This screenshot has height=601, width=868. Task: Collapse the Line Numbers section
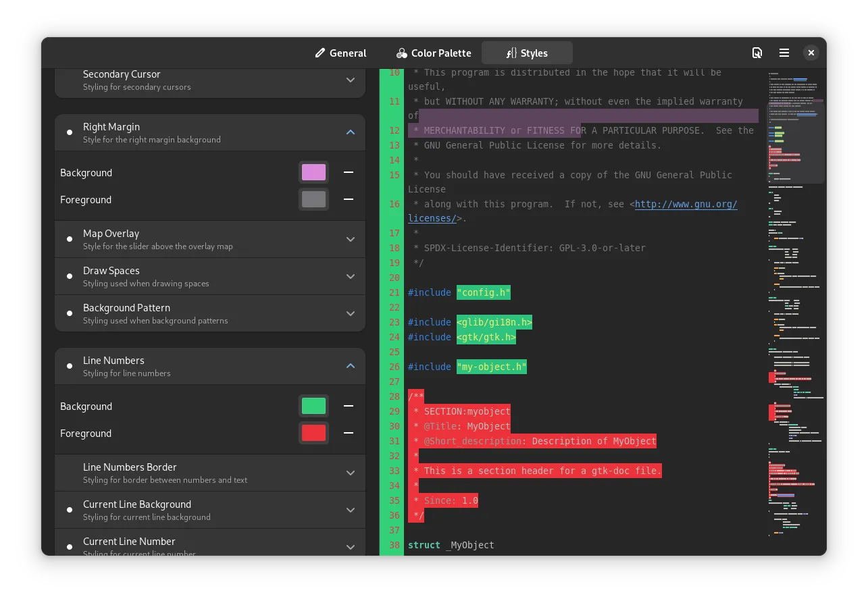[350, 366]
